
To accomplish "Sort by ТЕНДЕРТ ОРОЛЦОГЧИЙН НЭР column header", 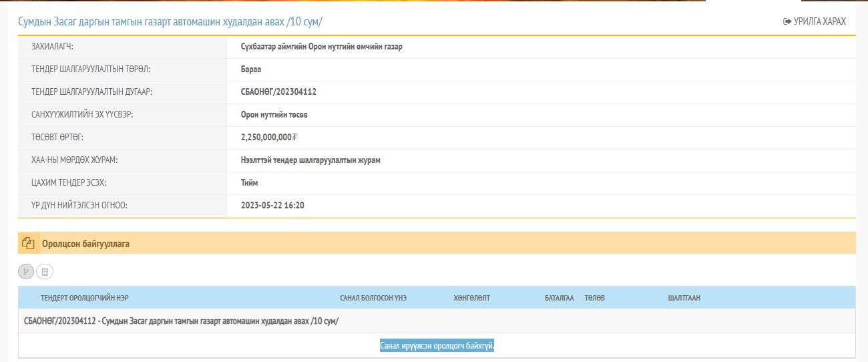I will (x=83, y=298).
